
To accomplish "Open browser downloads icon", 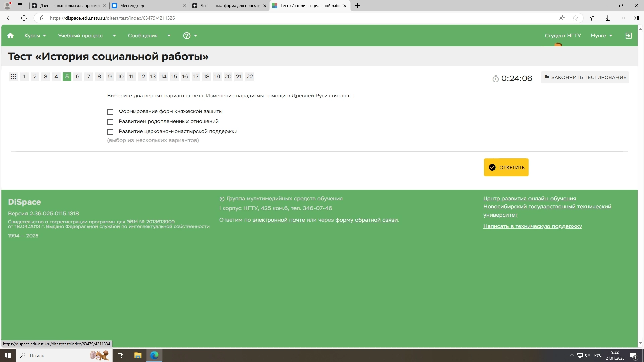I will 608,18.
